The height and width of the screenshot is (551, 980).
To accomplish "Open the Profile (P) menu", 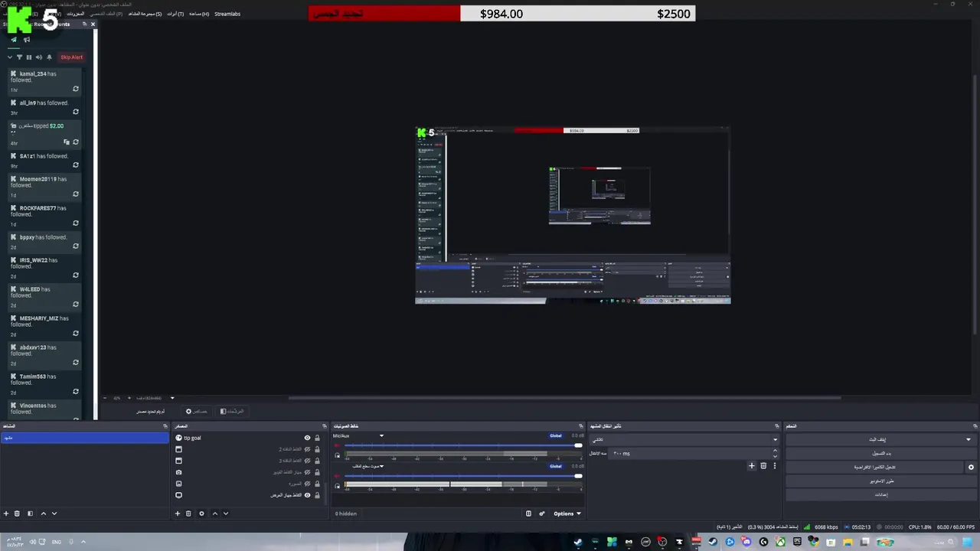I will pyautogui.click(x=108, y=14).
